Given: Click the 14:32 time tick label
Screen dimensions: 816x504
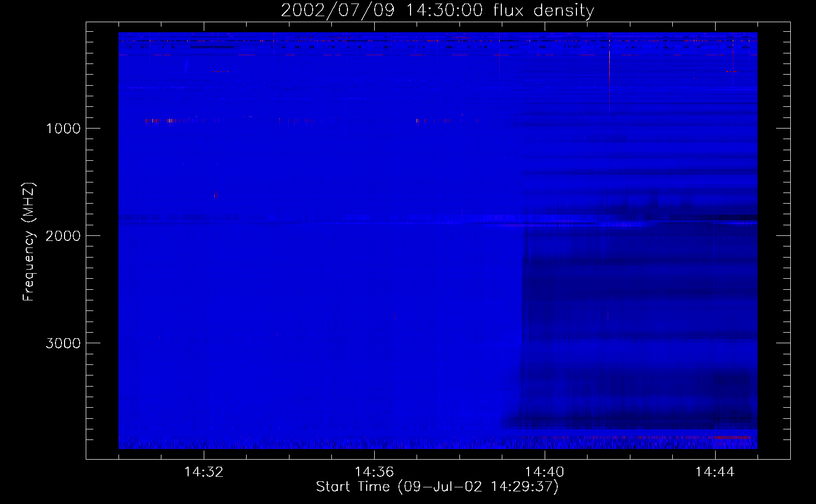Looking at the screenshot, I should pyautogui.click(x=204, y=472).
